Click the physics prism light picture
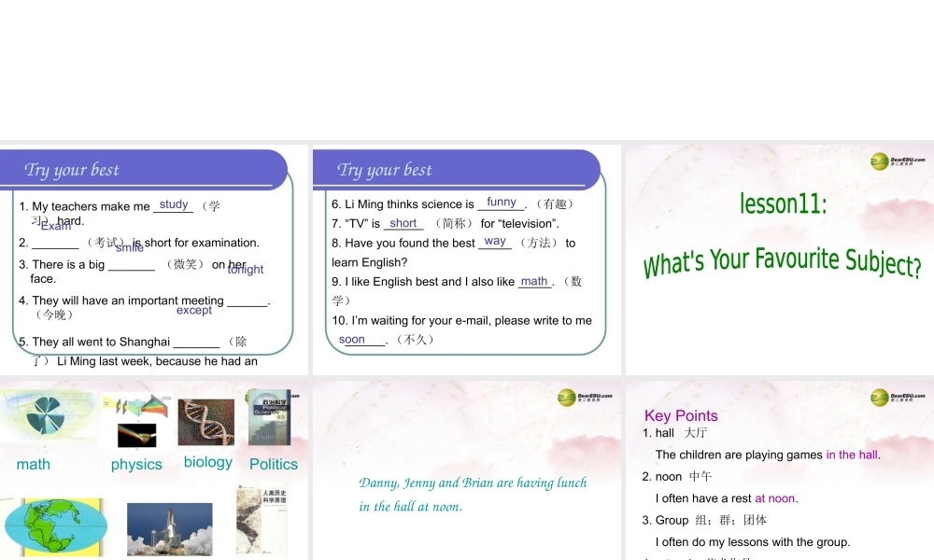Screen dimensions: 934x560 pyautogui.click(x=137, y=420)
